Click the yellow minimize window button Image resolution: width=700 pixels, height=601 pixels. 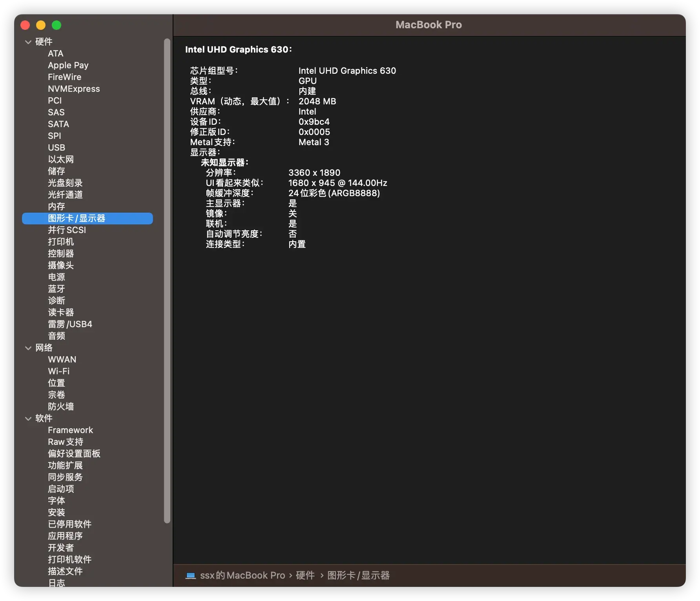point(41,25)
